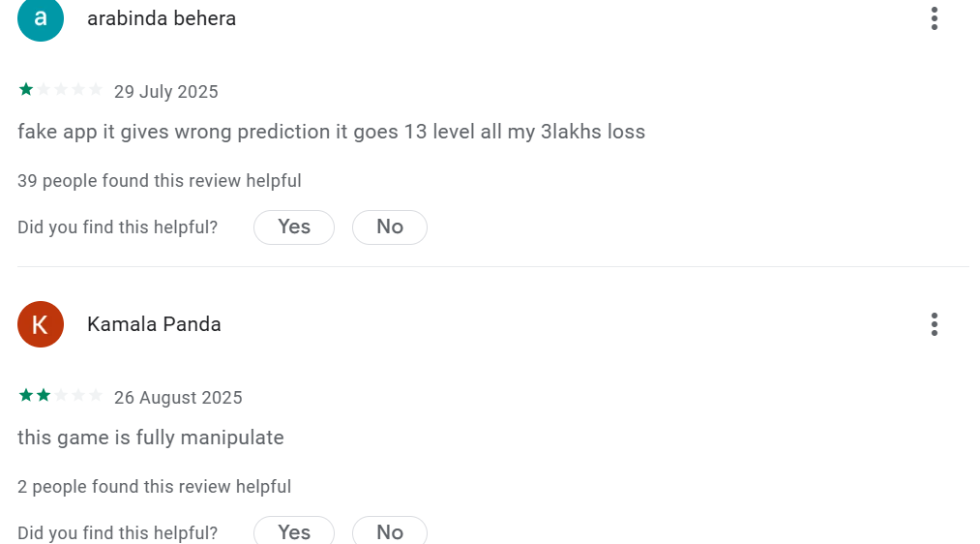Click '39 people found this review helpful' text
This screenshot has height=544, width=980.
click(x=160, y=181)
